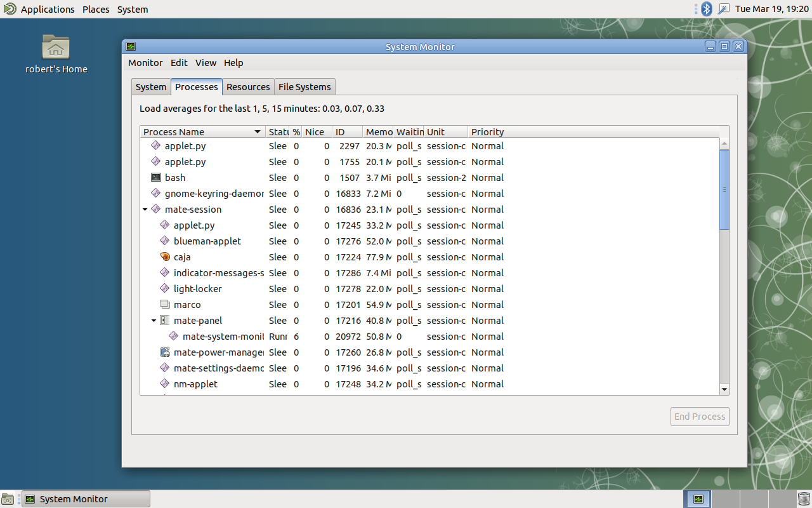Click the icon of applet.py with ID 1755
The width and height of the screenshot is (812, 508).
click(156, 162)
